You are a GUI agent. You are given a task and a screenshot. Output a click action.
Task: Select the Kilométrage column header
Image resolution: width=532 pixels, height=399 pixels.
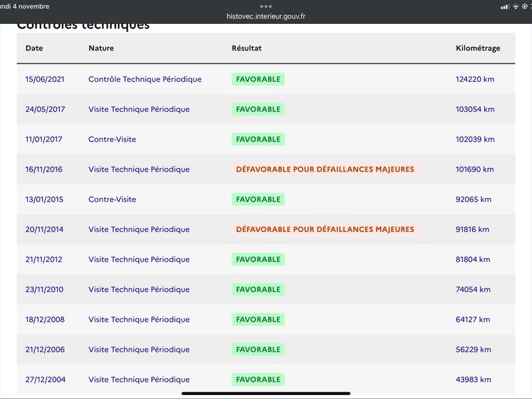pos(477,48)
